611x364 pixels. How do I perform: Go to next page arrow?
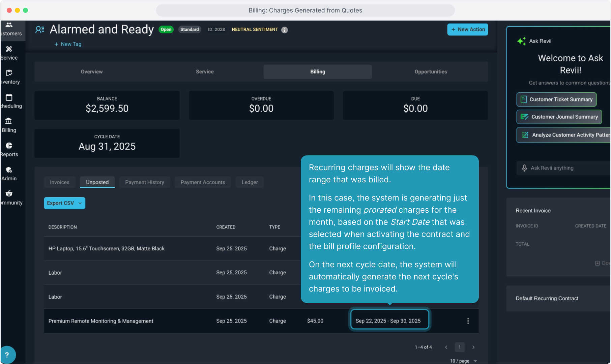pos(473,347)
